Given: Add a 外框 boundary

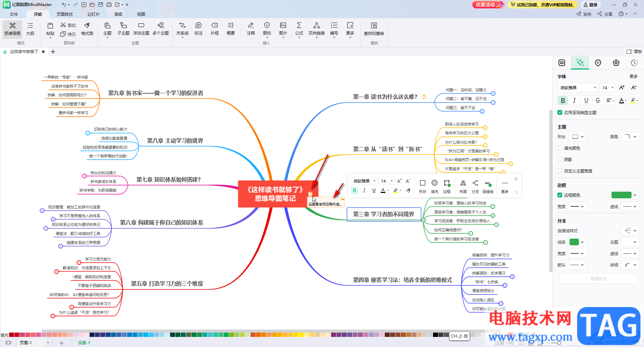Looking at the screenshot, I should pyautogui.click(x=215, y=29).
